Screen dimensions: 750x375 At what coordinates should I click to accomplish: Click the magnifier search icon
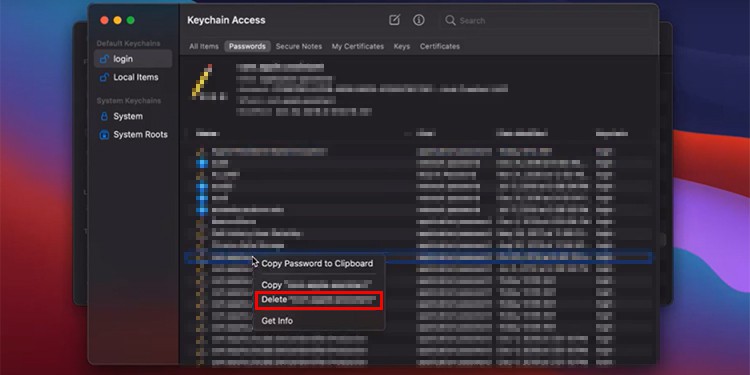click(x=450, y=21)
